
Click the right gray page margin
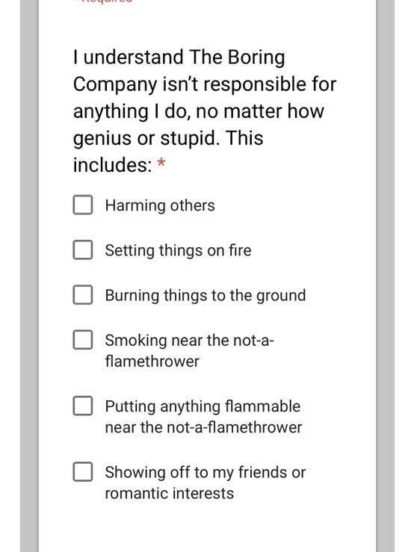coord(385,276)
